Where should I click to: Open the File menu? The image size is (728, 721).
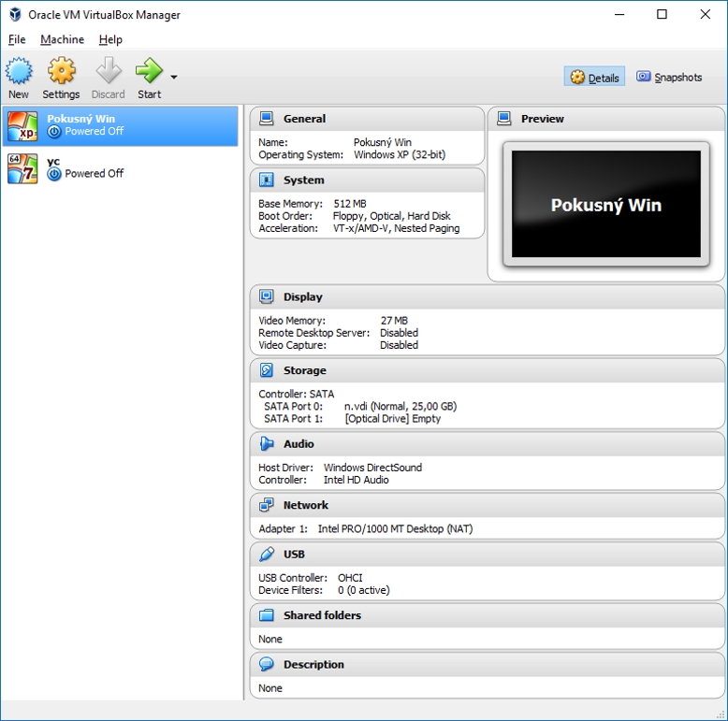17,39
